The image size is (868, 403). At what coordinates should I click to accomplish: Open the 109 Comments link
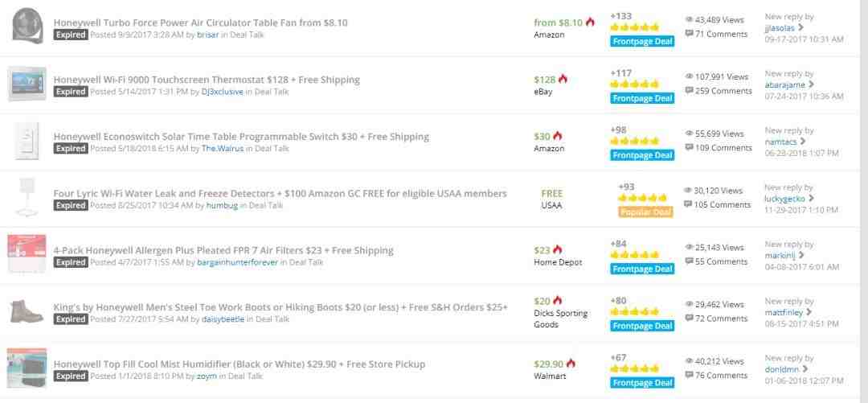[723, 148]
